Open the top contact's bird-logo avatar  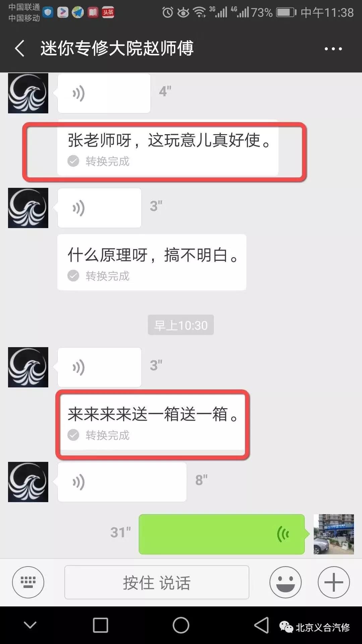tap(28, 93)
